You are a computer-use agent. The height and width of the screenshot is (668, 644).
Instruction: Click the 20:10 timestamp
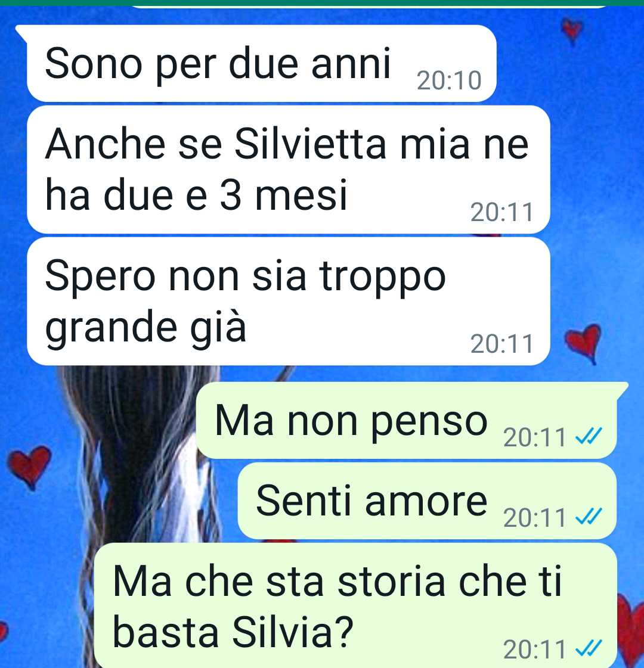449,80
